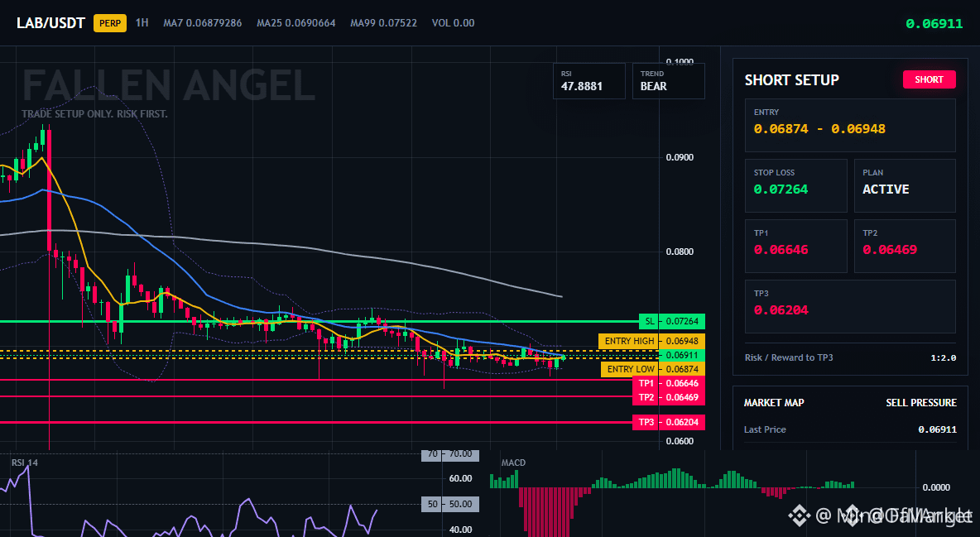Click the ENTRY LOW 0.06874 chart label
Image resolution: width=980 pixels, height=537 pixels.
click(653, 369)
